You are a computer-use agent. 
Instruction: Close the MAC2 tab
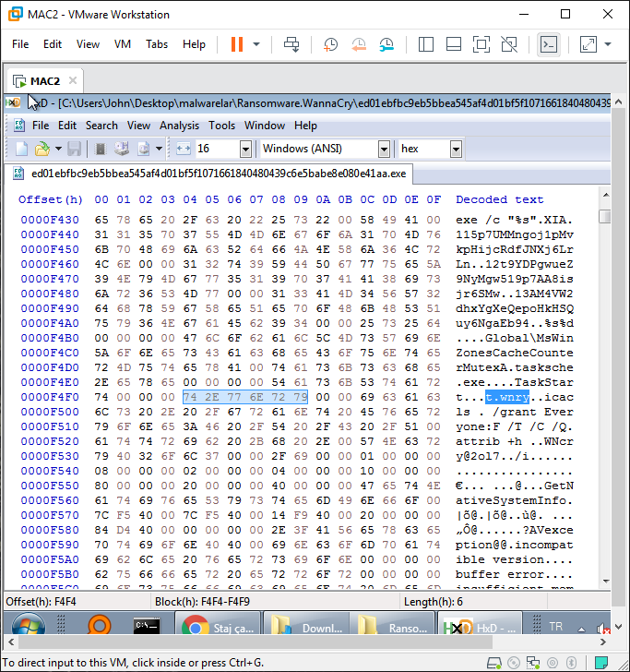[73, 80]
